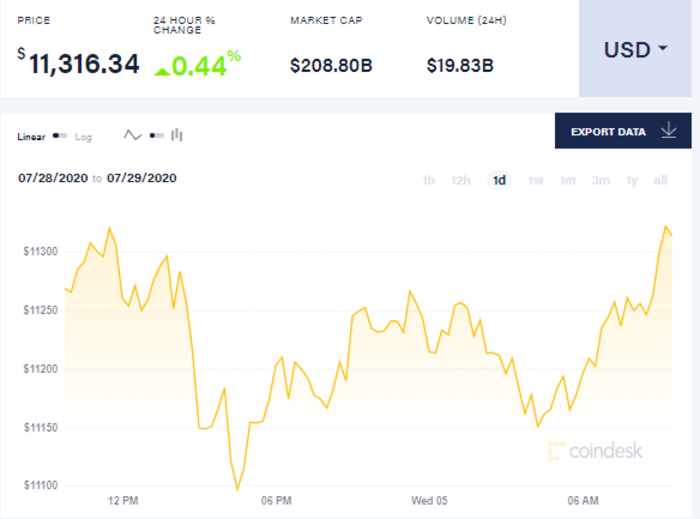Click the candlestick chart type icon

coord(177,135)
